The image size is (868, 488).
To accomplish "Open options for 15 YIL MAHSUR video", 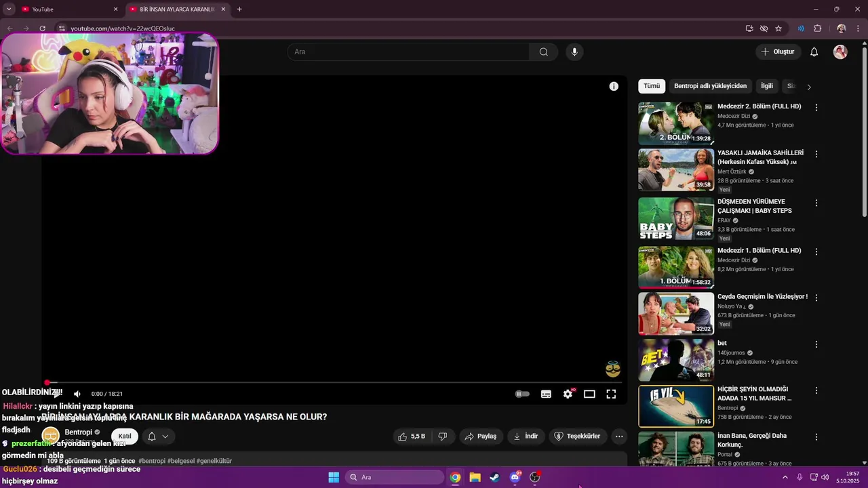I will (816, 390).
